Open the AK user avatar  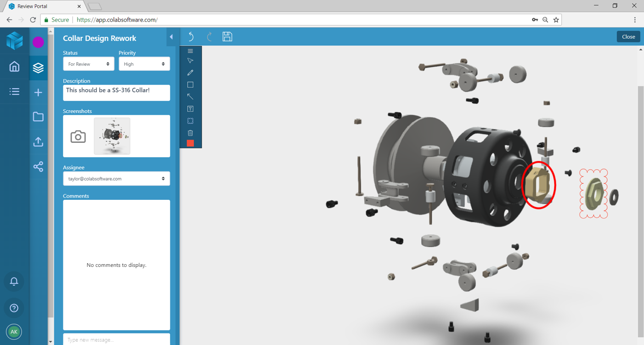click(x=14, y=332)
